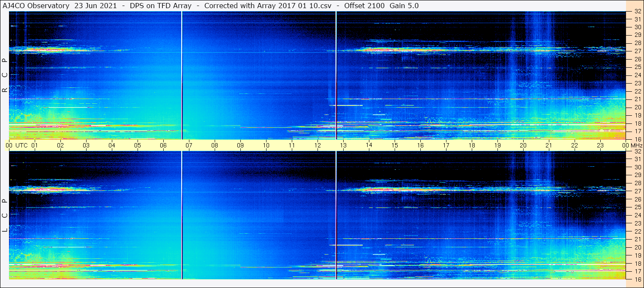Click the "02" hour tick label
This screenshot has width=644, height=288.
60,145
